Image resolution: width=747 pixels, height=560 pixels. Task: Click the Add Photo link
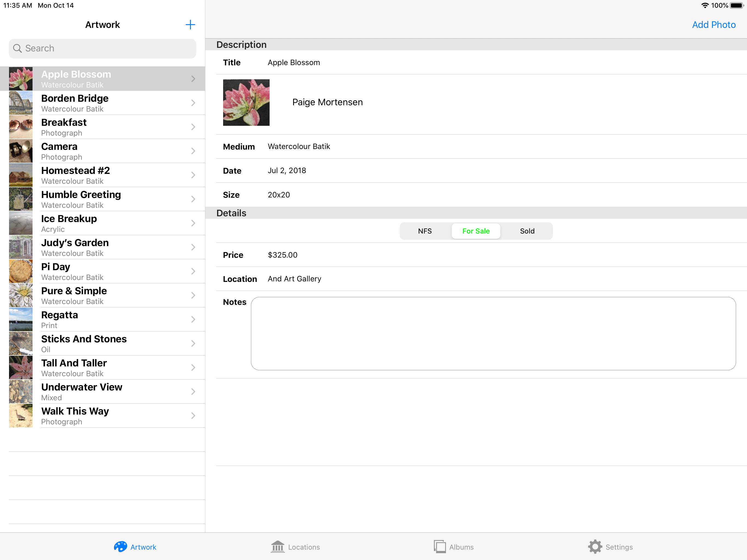[x=714, y=25]
